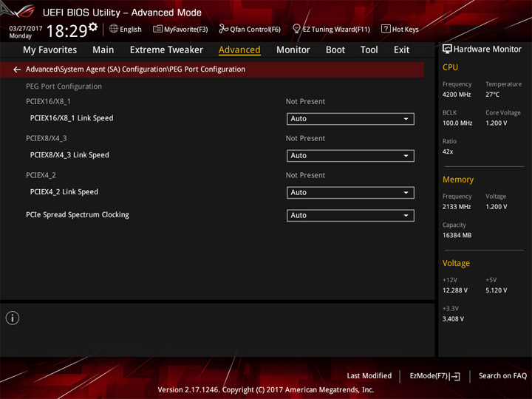Click CPU temperature value 27°C
This screenshot has height=399, width=532.
click(x=492, y=95)
